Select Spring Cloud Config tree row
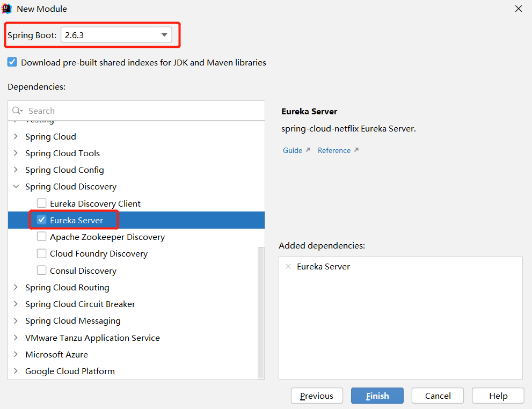Image resolution: width=532 pixels, height=409 pixels. [x=136, y=170]
